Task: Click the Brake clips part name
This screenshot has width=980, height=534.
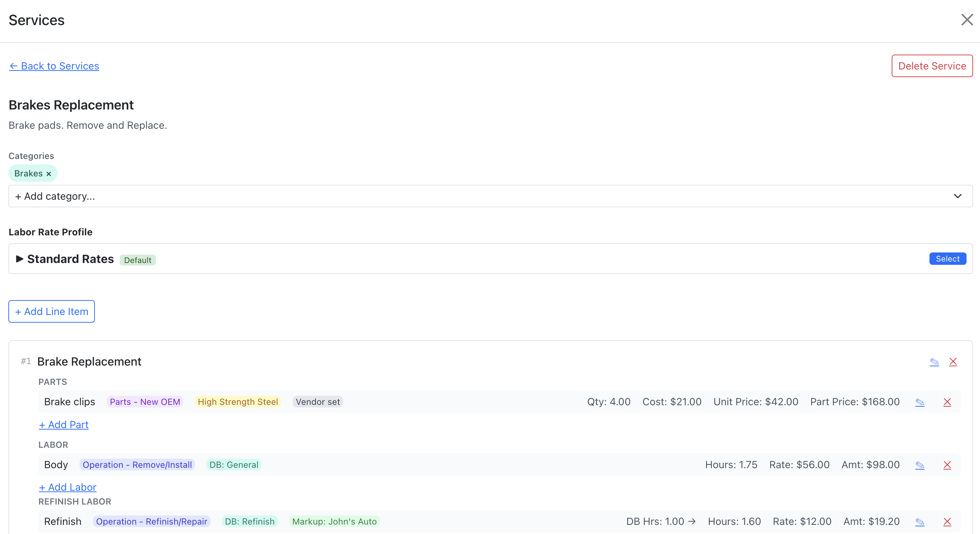Action: click(70, 402)
